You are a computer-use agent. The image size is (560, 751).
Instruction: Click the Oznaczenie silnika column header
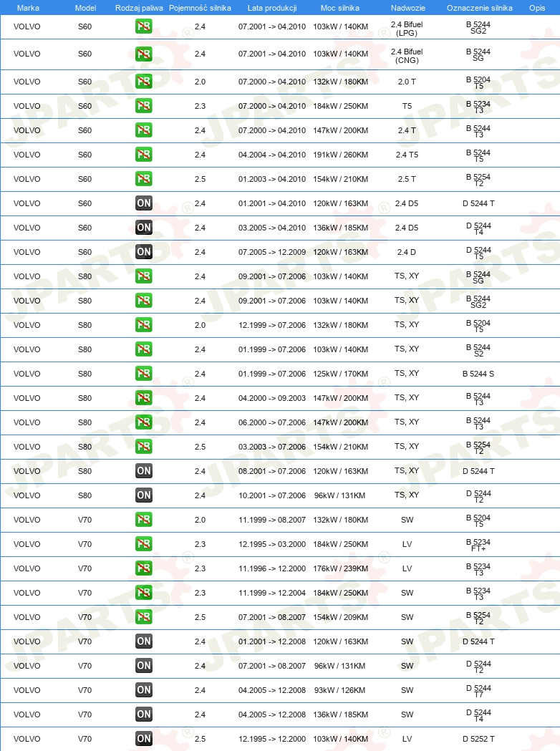(480, 8)
